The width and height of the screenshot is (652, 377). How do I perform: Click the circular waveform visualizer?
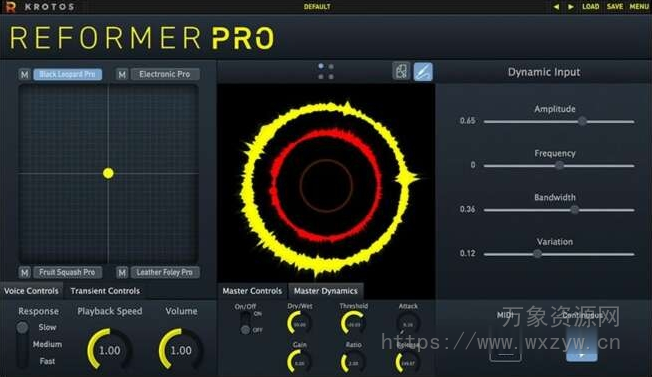pyautogui.click(x=326, y=185)
